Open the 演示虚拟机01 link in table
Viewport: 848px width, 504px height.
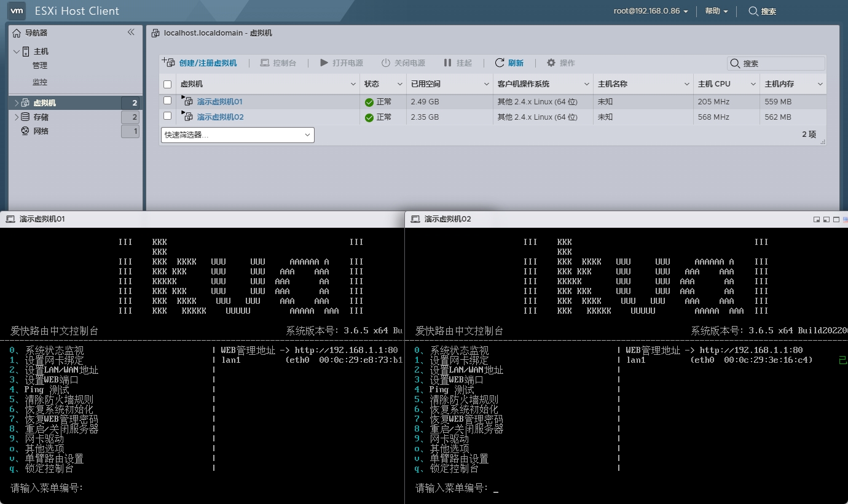(220, 102)
